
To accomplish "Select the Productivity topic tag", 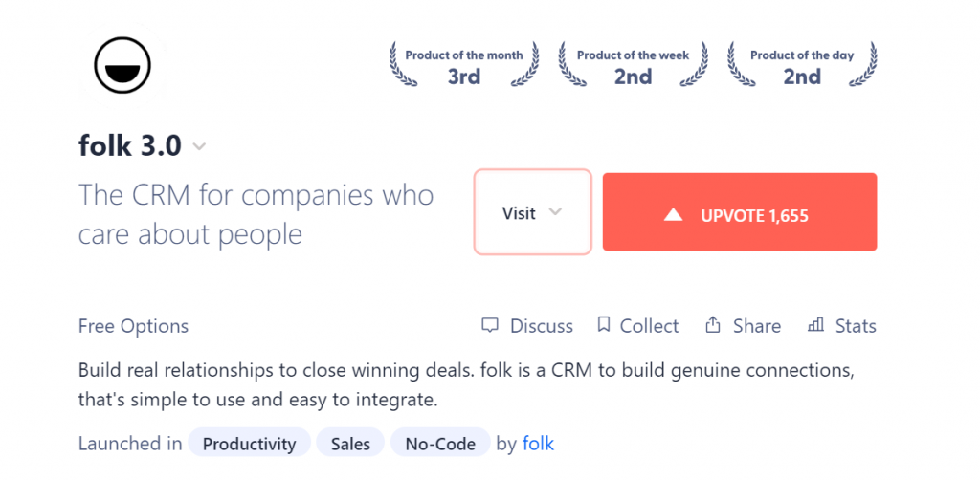I will pyautogui.click(x=250, y=443).
